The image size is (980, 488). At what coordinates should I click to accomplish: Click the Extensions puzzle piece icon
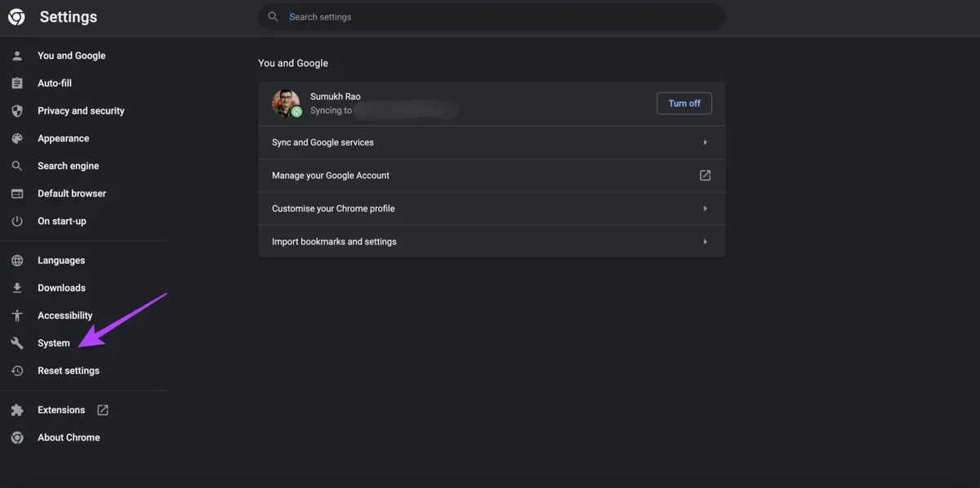[17, 410]
